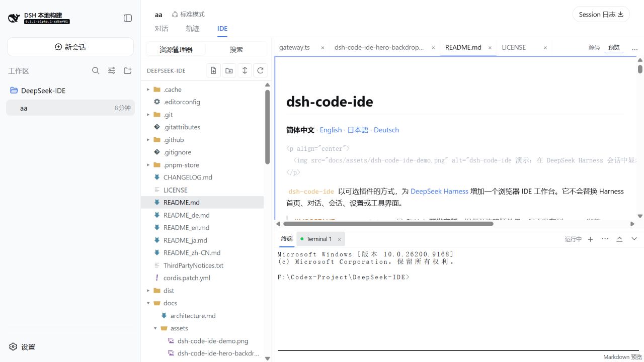Toggle standard mode (标准模式) indicator
This screenshot has width=644, height=362.
pyautogui.click(x=188, y=15)
